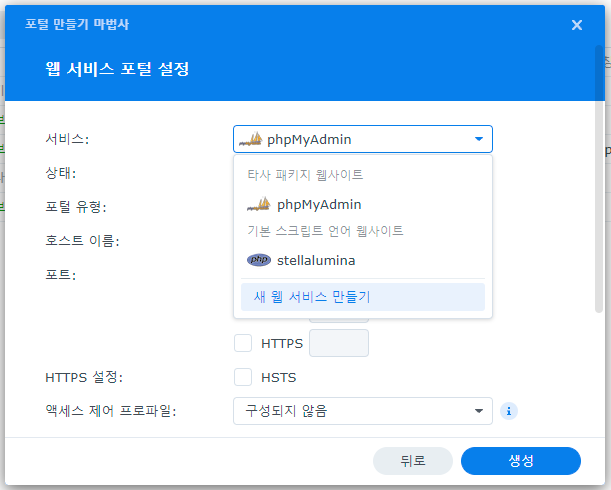Toggle the HSTS checkbox
Screen dimensions: 611x490
(x=243, y=377)
